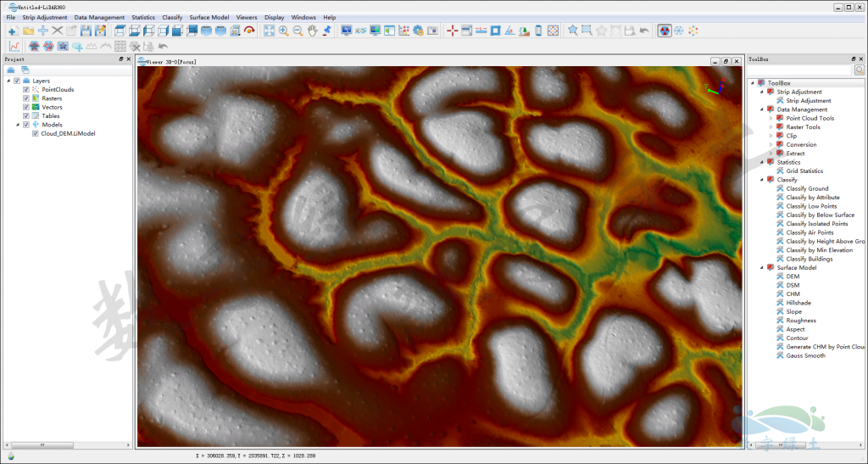Disable the Rasters layer checkbox
Image resolution: width=868 pixels, height=464 pixels.
pos(26,98)
